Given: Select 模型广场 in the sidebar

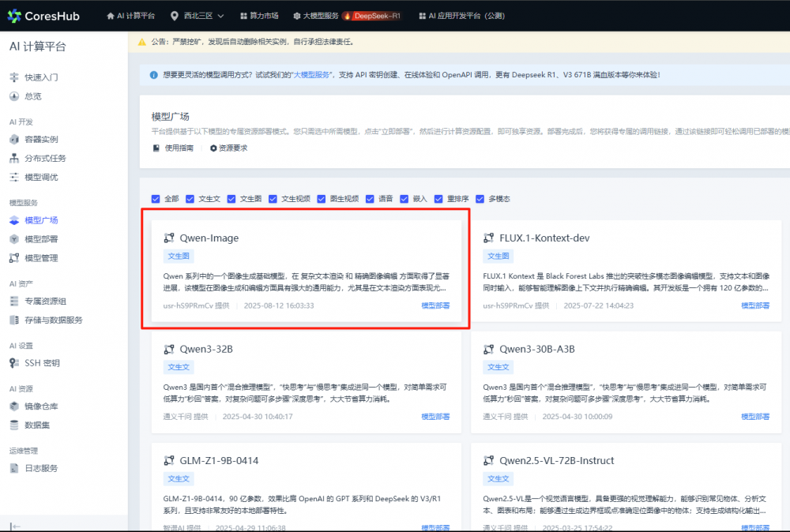Looking at the screenshot, I should click(41, 220).
